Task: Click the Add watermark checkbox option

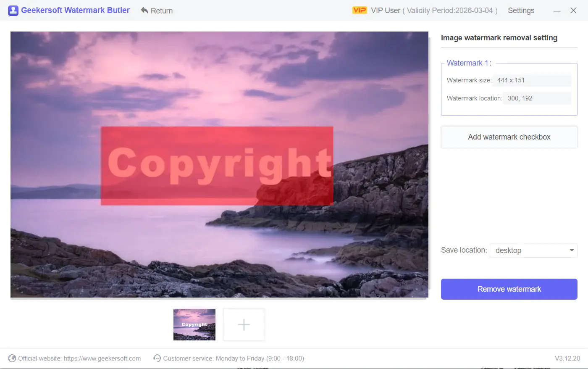Action: (x=509, y=137)
